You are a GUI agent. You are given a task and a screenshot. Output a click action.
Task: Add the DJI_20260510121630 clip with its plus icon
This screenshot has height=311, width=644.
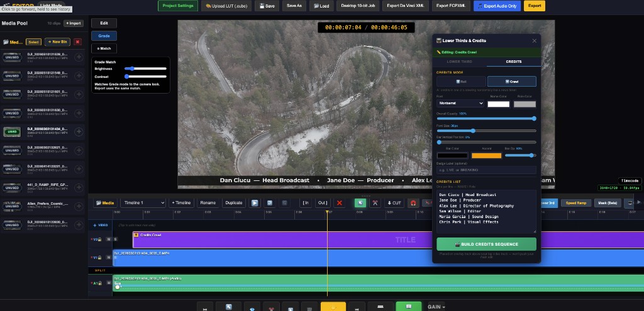pos(79,113)
